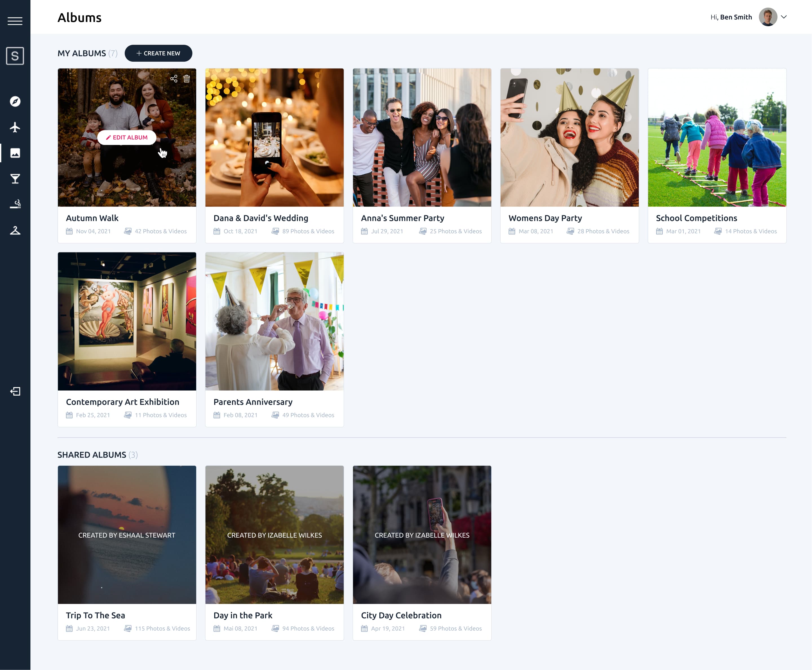The width and height of the screenshot is (812, 670).
Task: Click the '49 Photos & Videos' text
Action: pyautogui.click(x=308, y=415)
